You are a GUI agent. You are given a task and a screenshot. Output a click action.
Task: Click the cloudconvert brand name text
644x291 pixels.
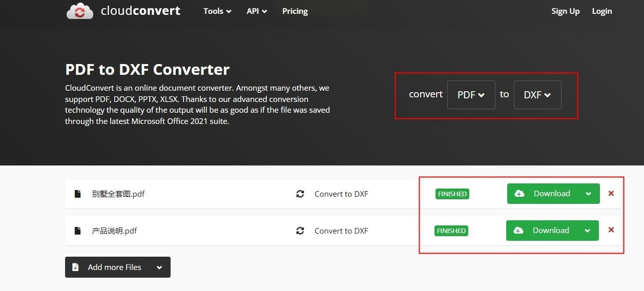[140, 11]
